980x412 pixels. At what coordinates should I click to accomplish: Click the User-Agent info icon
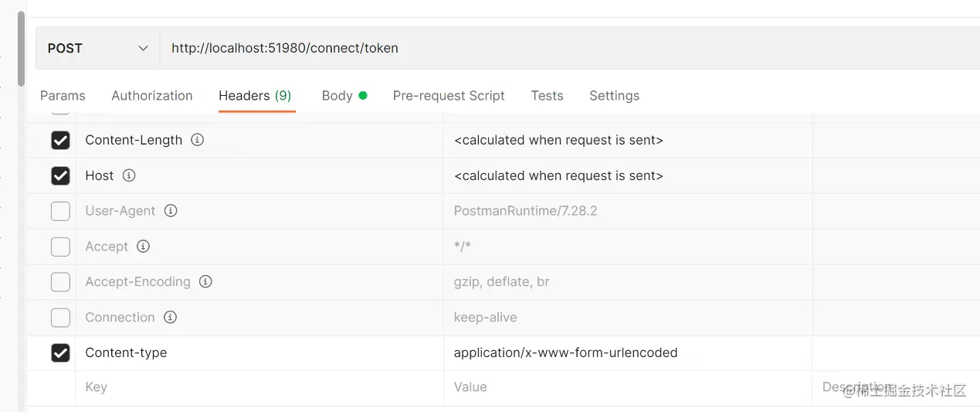pyautogui.click(x=171, y=210)
